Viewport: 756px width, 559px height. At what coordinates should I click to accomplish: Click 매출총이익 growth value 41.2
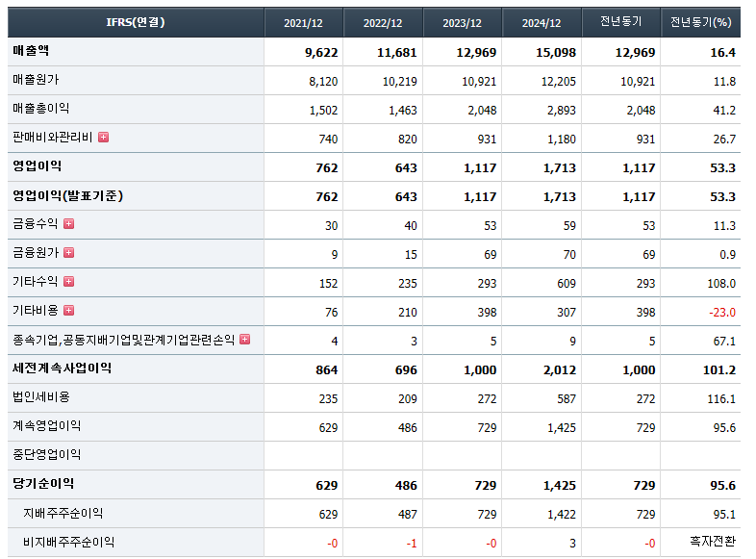tap(724, 111)
